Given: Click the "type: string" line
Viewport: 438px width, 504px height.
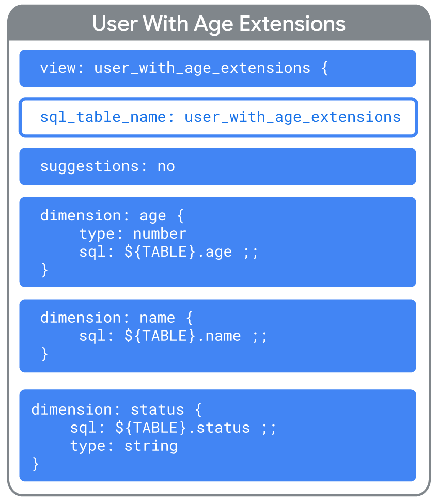Looking at the screenshot, I should coord(124,446).
